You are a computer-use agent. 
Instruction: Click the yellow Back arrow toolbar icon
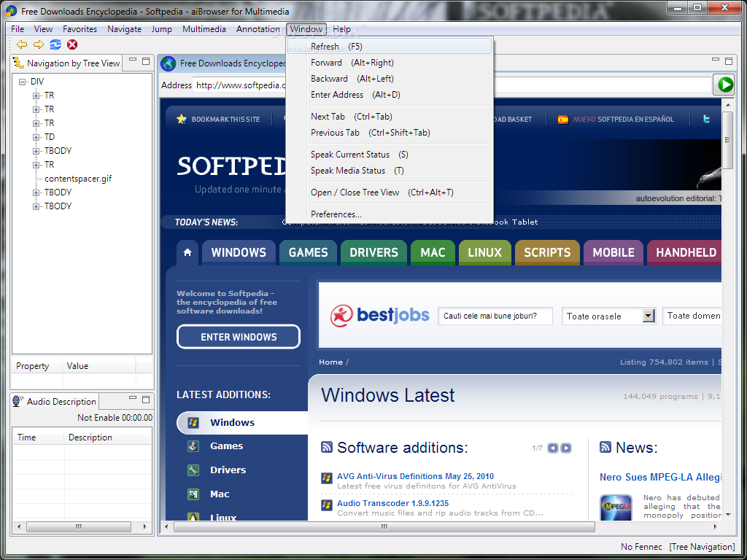pyautogui.click(x=21, y=44)
